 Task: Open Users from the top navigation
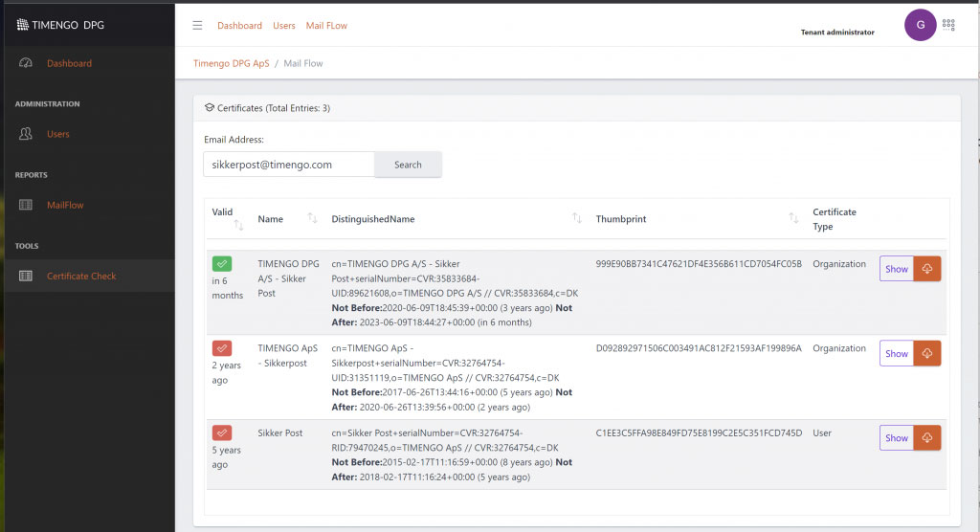pyautogui.click(x=283, y=26)
